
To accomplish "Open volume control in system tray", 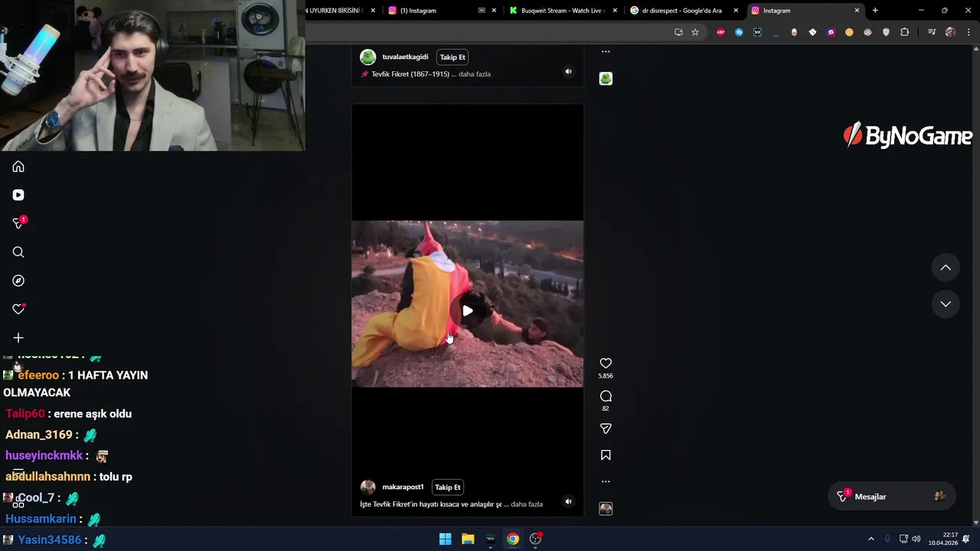I will coord(916,539).
